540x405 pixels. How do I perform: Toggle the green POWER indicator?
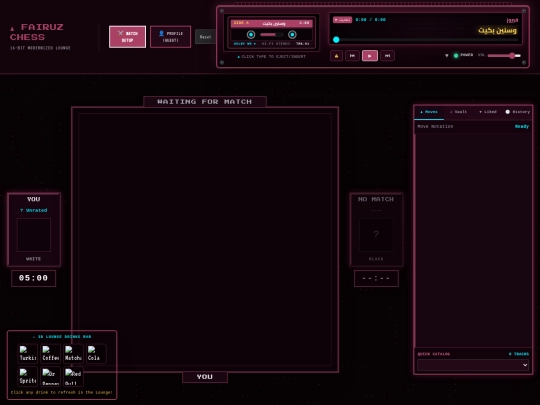(456, 55)
